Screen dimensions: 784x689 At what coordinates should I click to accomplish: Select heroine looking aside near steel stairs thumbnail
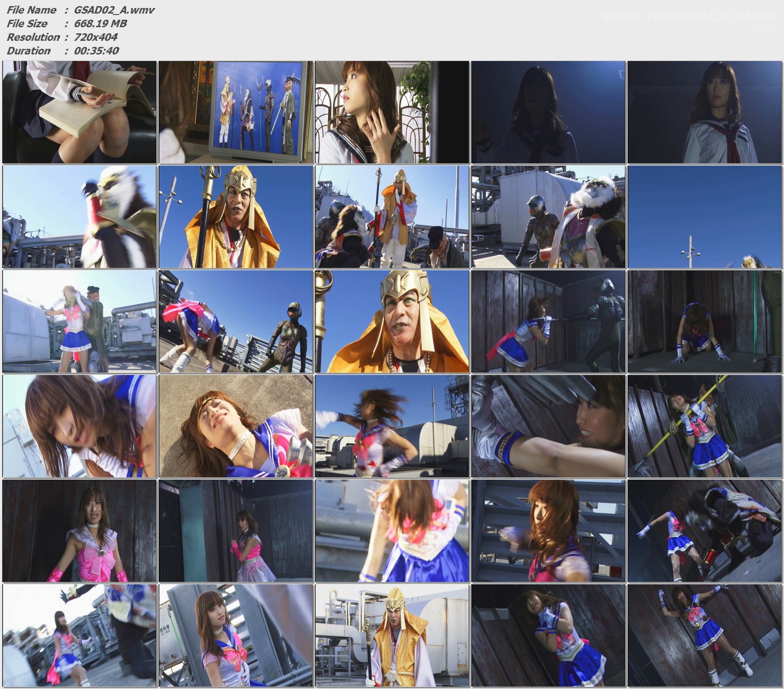click(236, 635)
